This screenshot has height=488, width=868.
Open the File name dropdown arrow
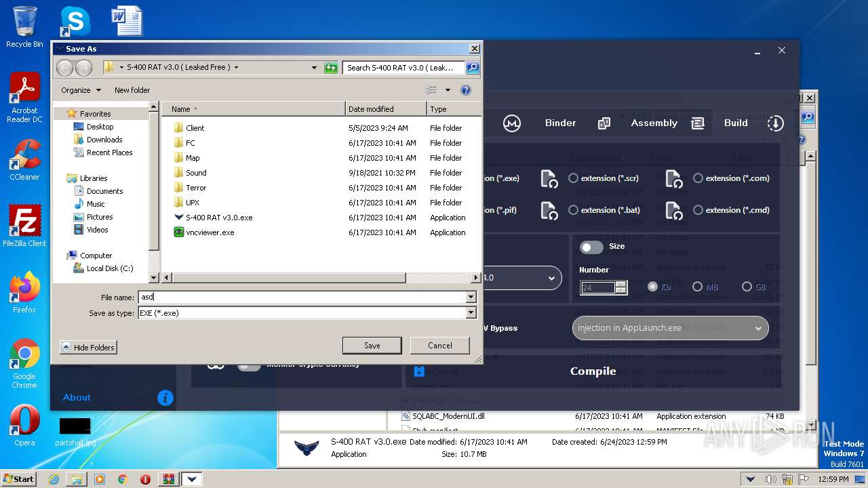point(471,298)
